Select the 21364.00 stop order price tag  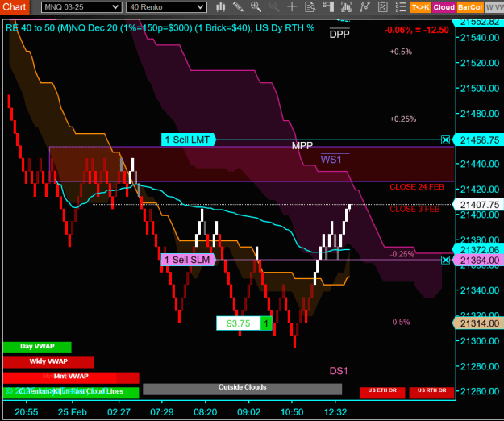[x=479, y=261]
